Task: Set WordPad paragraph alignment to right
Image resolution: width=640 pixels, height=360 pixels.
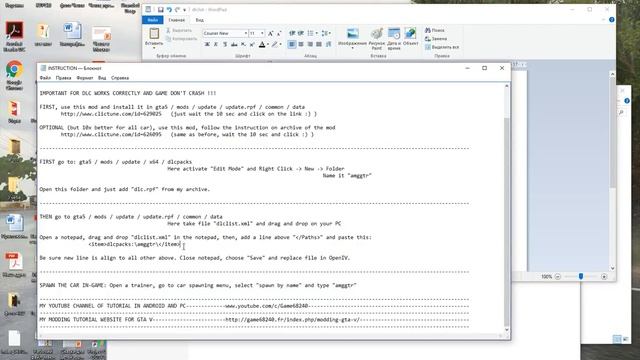Action: pyautogui.click(x=310, y=44)
